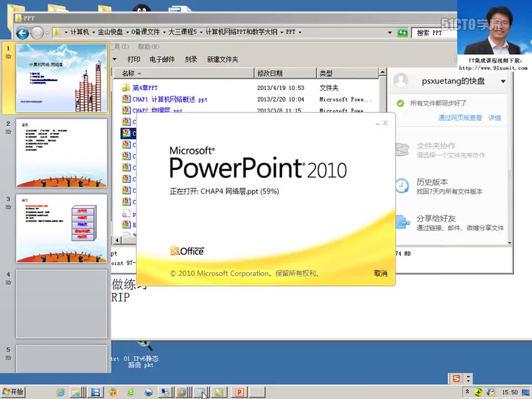Click the green browser icon in the taskbar quick launch
532x399 pixels.
pyautogui.click(x=131, y=392)
